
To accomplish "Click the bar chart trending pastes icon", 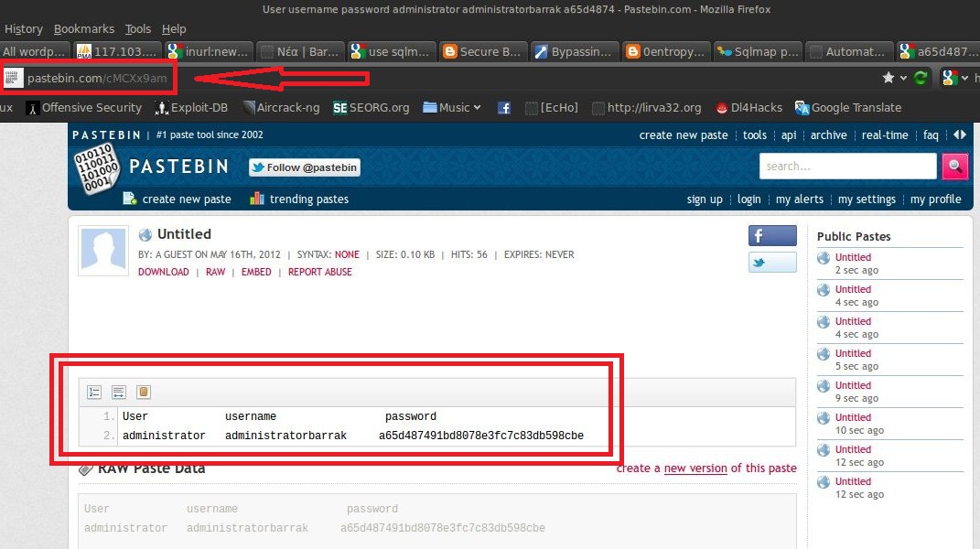I will click(256, 199).
